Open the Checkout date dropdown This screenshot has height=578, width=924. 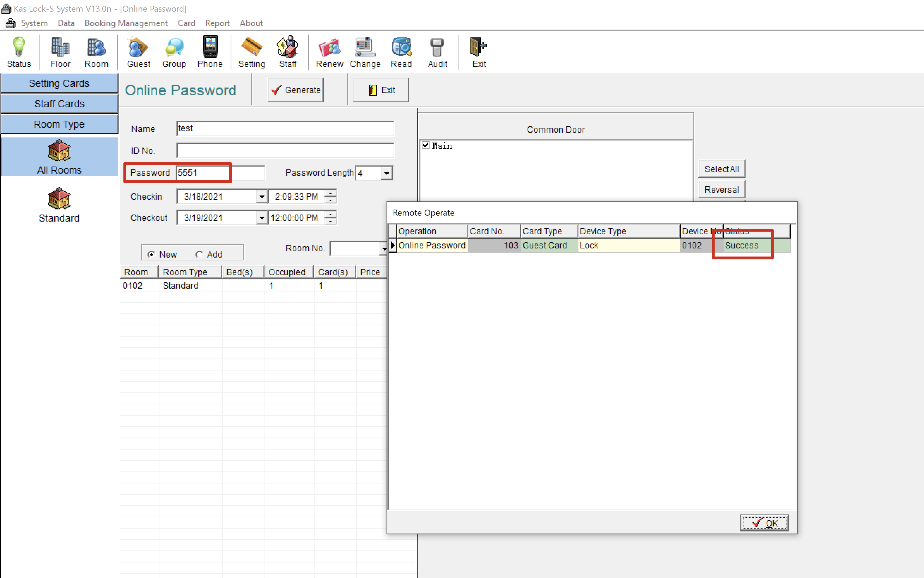tap(261, 218)
